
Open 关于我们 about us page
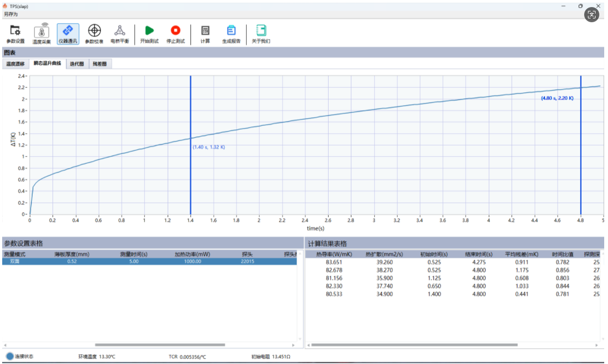[x=261, y=34]
